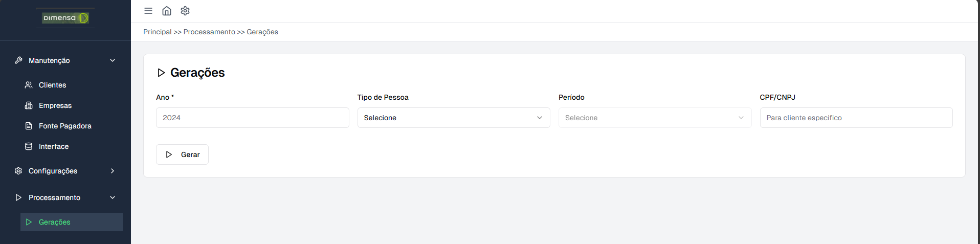The height and width of the screenshot is (244, 980).
Task: Click the Principal breadcrumb link
Action: [x=158, y=32]
